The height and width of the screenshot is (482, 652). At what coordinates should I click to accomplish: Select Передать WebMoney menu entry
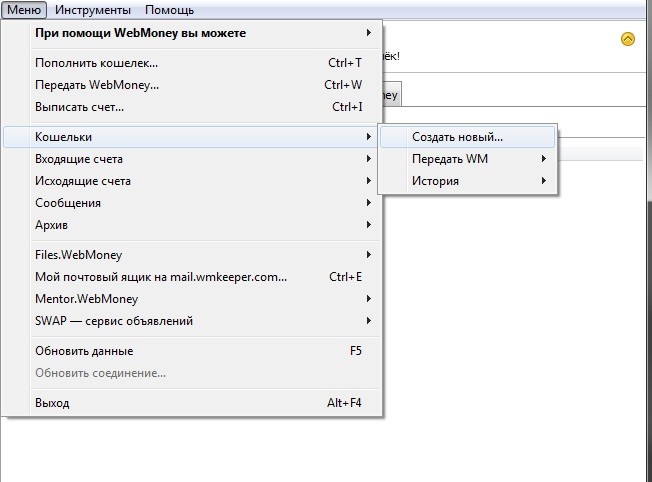pos(192,85)
